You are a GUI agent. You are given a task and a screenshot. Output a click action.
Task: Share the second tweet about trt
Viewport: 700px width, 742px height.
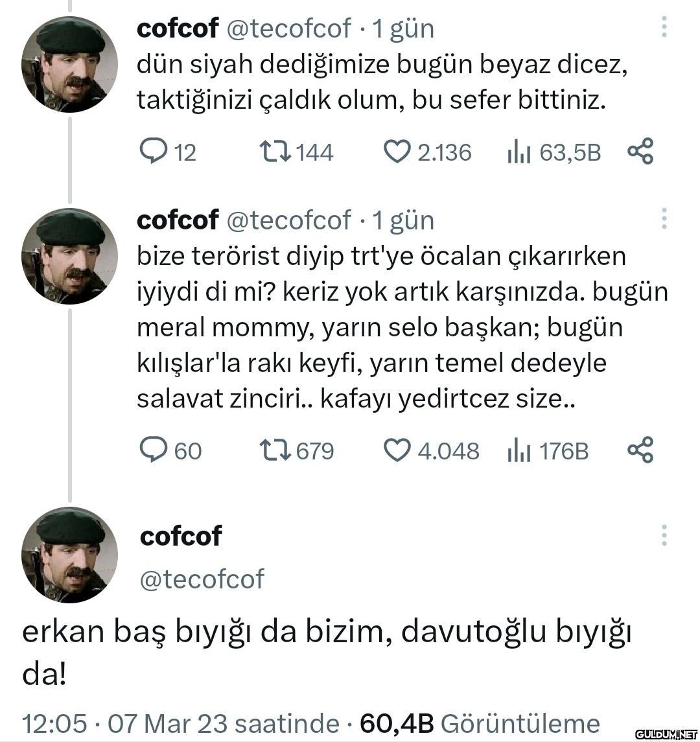pyautogui.click(x=640, y=450)
